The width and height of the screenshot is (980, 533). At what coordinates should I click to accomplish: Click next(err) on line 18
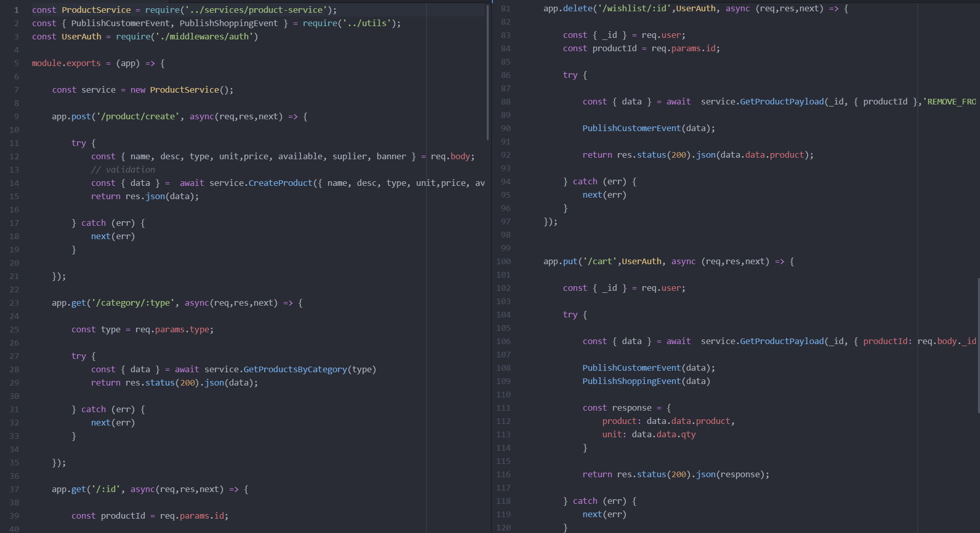113,236
